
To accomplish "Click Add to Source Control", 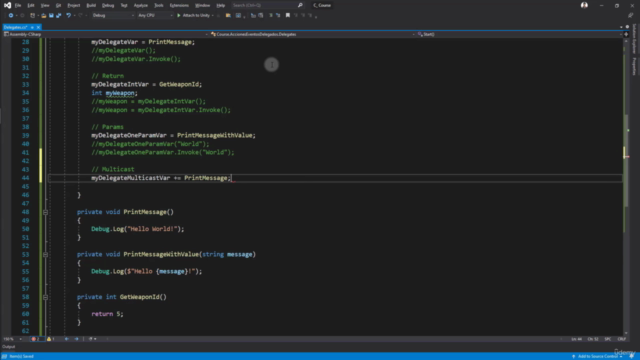I will (x=598, y=356).
